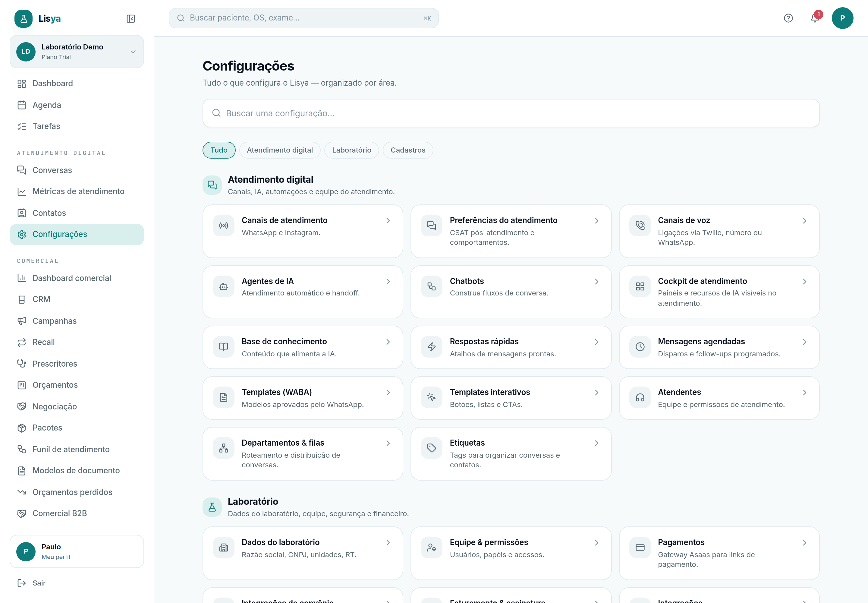Open Paulo's Meu perfil card

pyautogui.click(x=77, y=551)
